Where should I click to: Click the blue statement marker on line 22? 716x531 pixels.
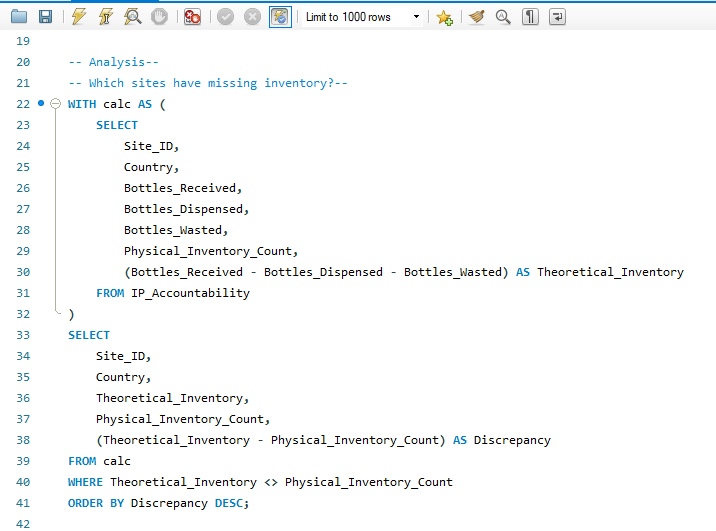tap(41, 104)
